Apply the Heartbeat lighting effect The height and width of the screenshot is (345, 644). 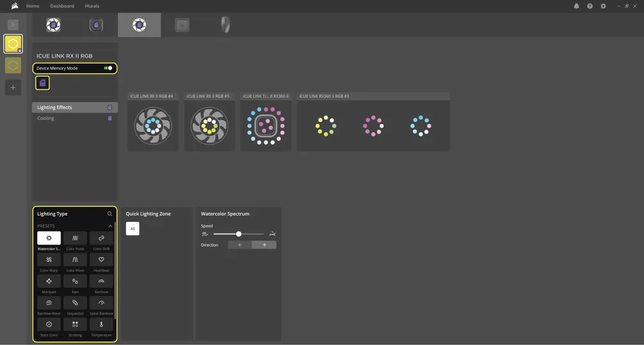102,259
